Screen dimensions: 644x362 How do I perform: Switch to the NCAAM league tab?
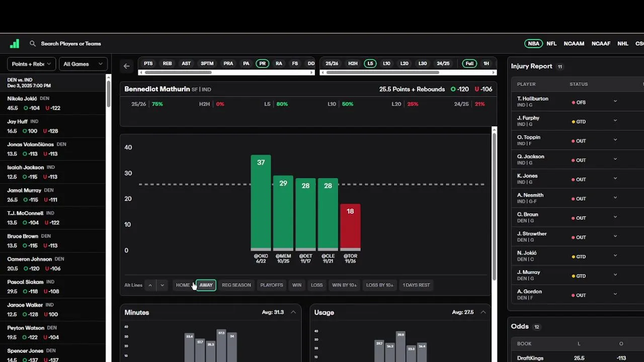(x=574, y=44)
